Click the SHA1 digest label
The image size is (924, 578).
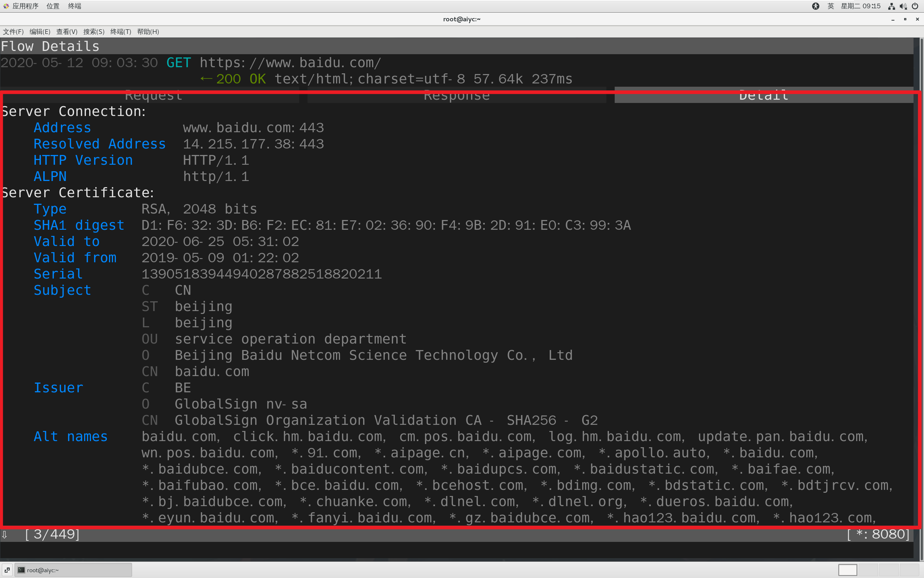point(79,225)
